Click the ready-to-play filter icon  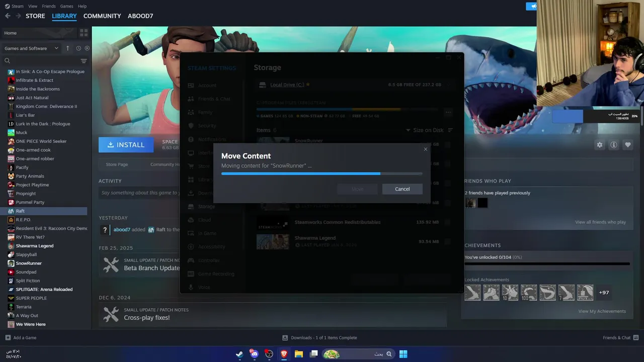pyautogui.click(x=87, y=48)
